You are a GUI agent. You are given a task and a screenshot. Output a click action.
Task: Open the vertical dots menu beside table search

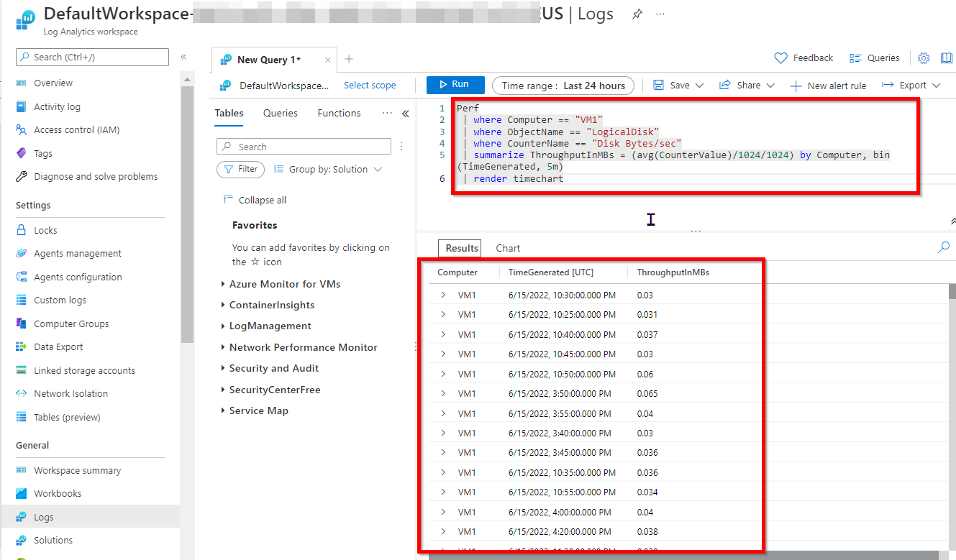(x=401, y=147)
